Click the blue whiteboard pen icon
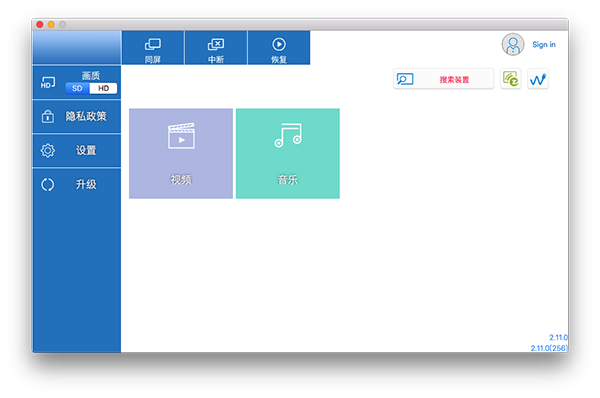The height and width of the screenshot is (398, 600). tap(538, 79)
